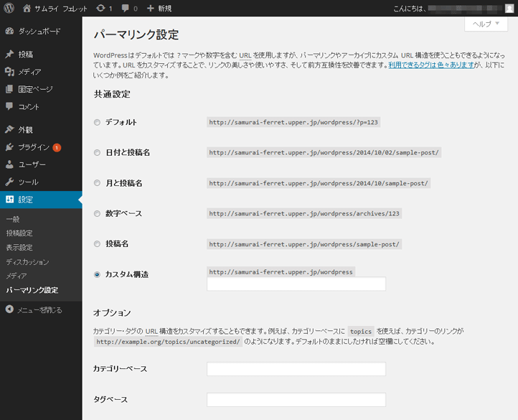The image size is (518, 420).
Task: Open the メディア media library icon
Action: coord(9,72)
